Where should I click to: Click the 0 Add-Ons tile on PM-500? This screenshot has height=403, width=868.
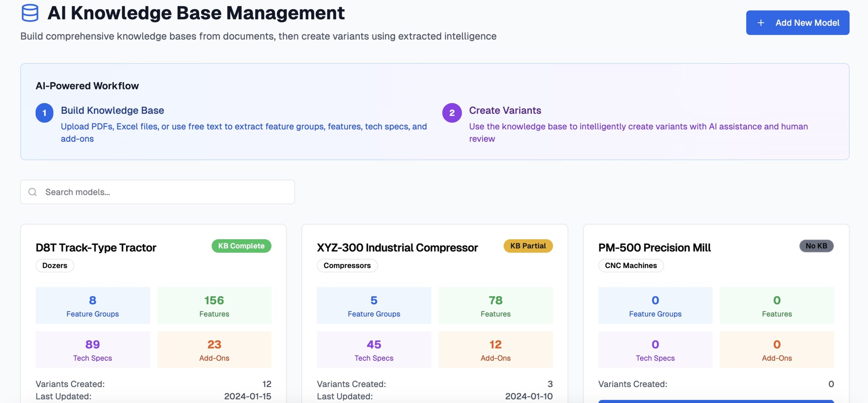(x=777, y=349)
